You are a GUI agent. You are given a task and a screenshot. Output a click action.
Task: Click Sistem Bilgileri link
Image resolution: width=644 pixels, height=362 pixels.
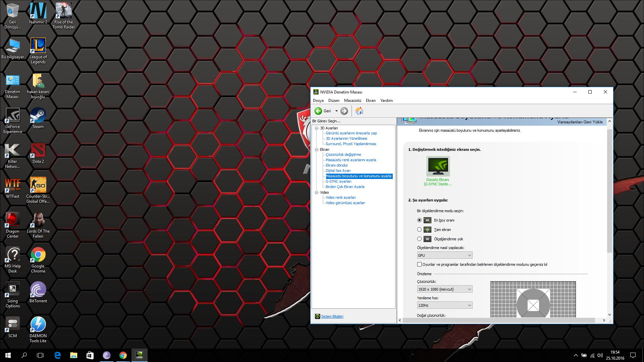[332, 316]
